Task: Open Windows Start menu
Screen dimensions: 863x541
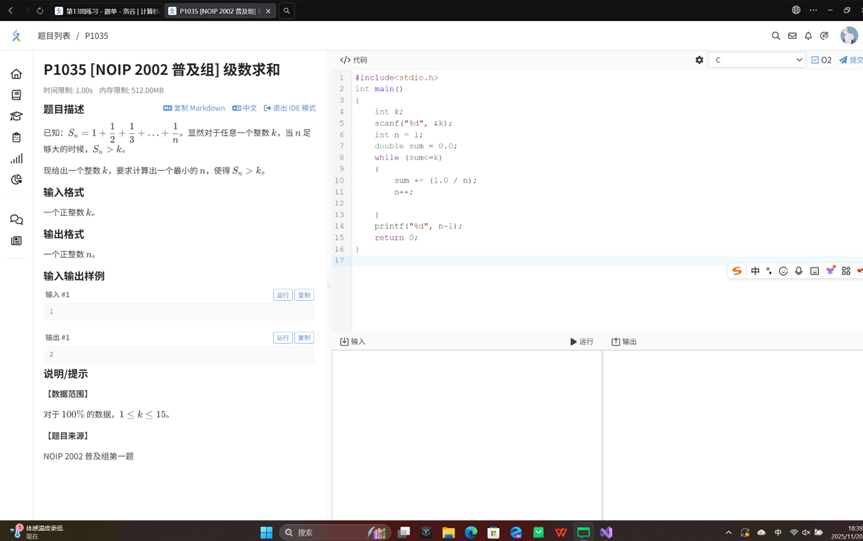Action: (x=266, y=532)
